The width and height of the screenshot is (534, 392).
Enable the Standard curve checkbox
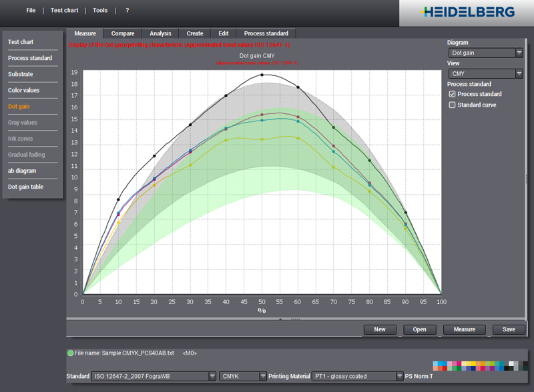click(x=452, y=105)
